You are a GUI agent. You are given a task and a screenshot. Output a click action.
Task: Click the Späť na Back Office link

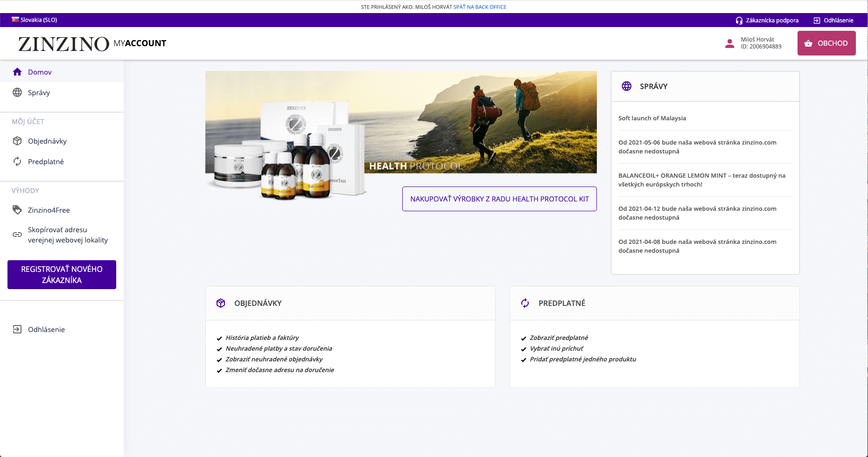coord(480,7)
